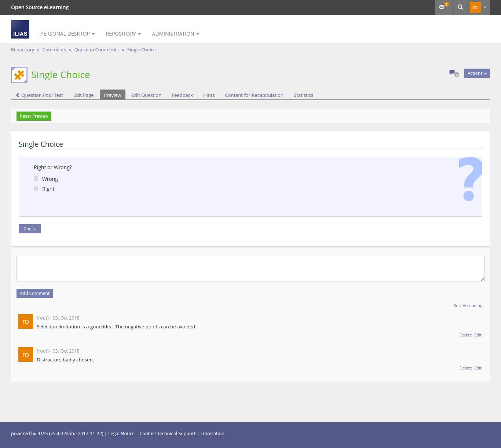Click the Check button

tap(30, 229)
